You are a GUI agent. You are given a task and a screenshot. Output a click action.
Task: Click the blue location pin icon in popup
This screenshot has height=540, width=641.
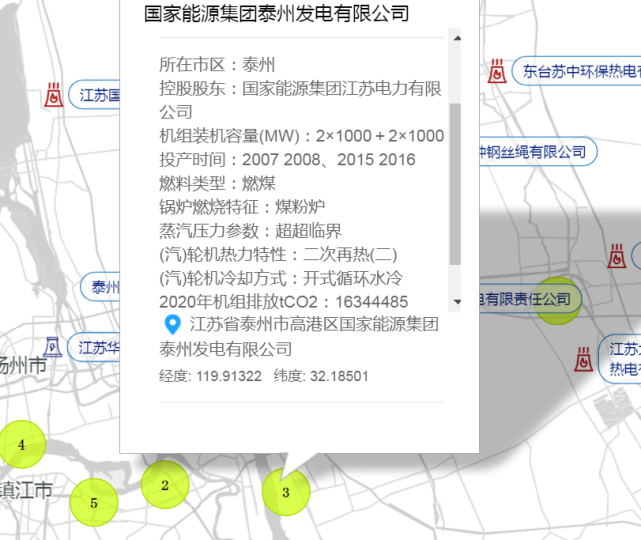pyautogui.click(x=173, y=325)
